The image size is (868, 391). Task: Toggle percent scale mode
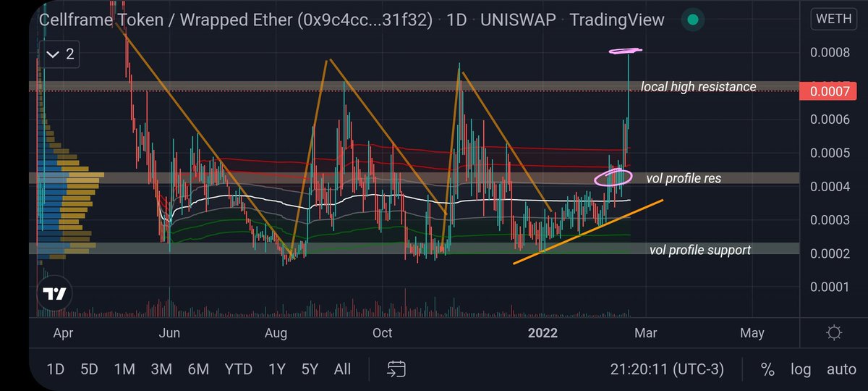click(767, 369)
